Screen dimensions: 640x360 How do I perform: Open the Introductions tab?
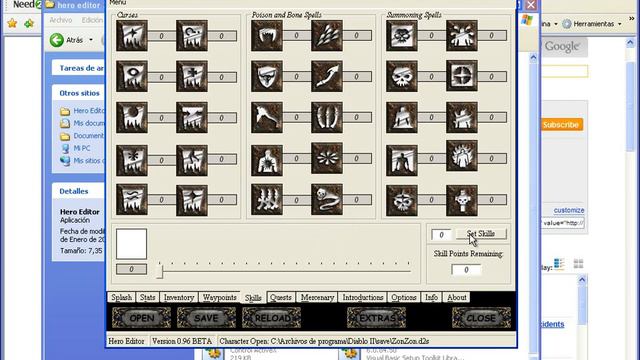[363, 297]
